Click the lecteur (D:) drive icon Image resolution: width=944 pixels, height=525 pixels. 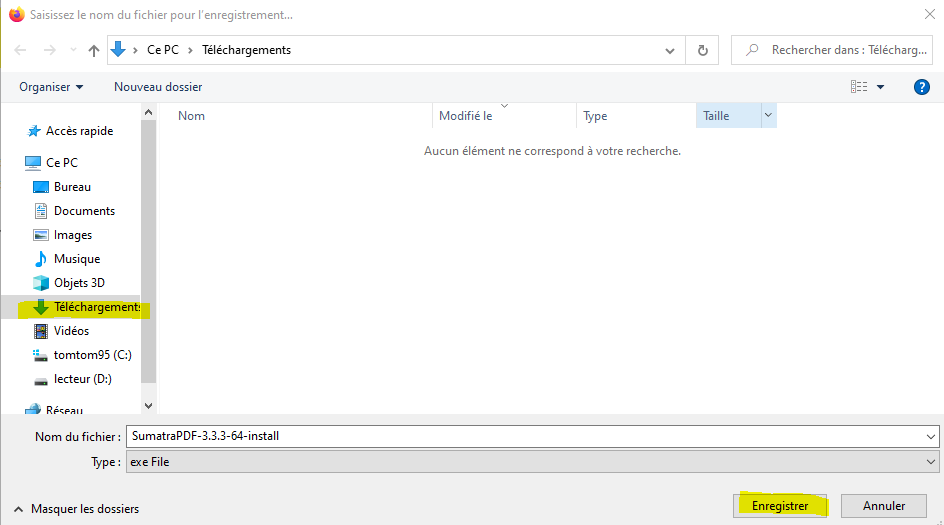(x=40, y=381)
